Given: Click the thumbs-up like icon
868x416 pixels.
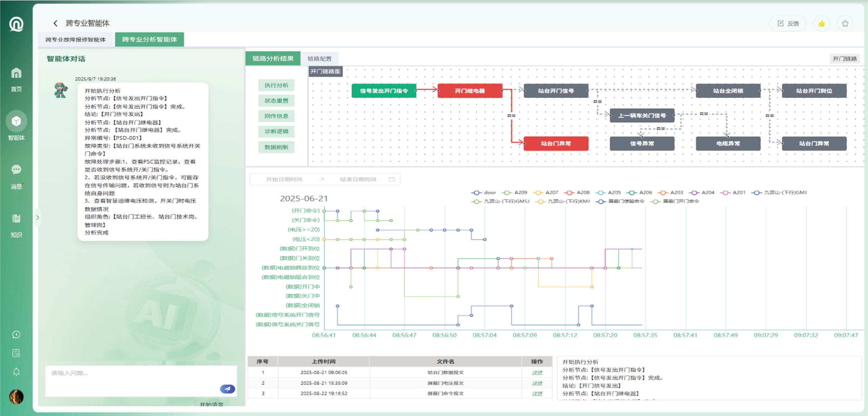Looking at the screenshot, I should 821,23.
